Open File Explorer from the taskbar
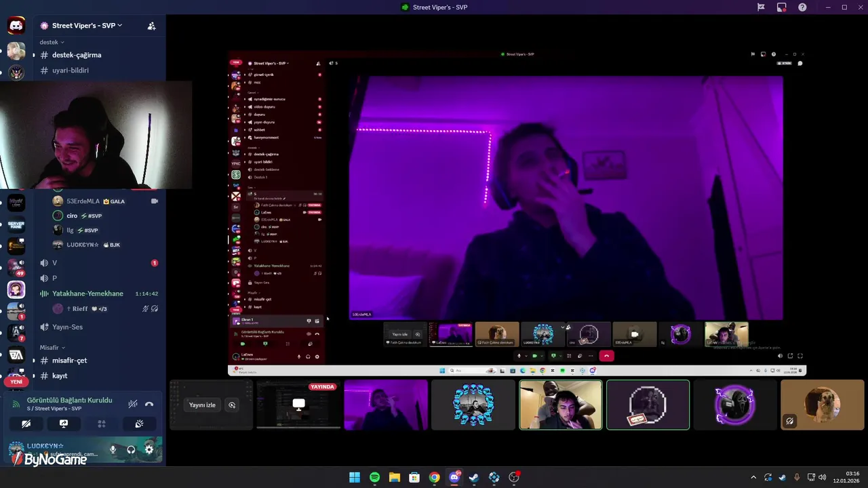 (x=395, y=477)
